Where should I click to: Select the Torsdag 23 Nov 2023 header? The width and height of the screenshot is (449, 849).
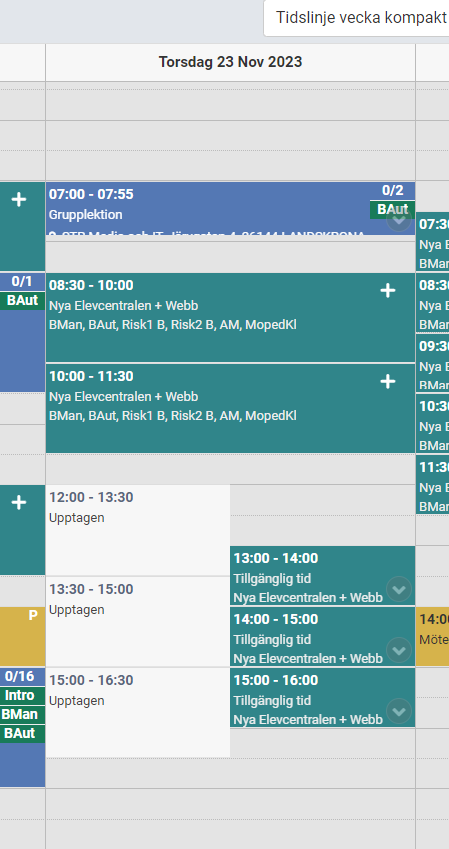(x=230, y=62)
